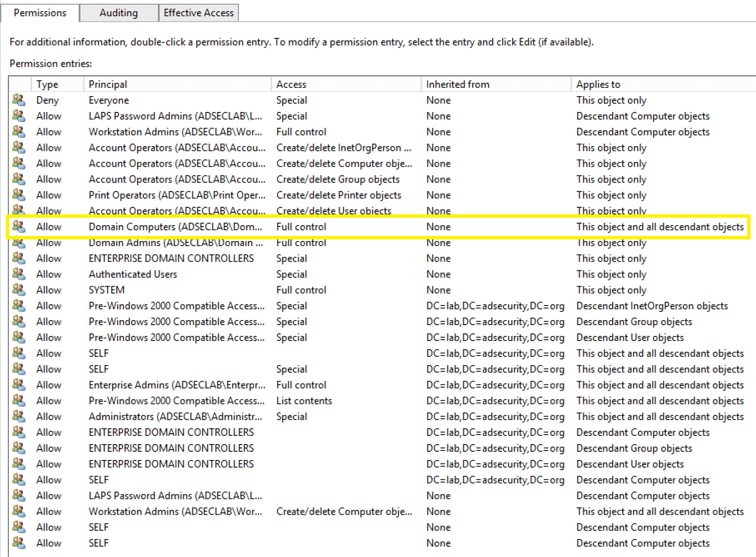The height and width of the screenshot is (557, 756).
Task: Select the Create/delete Group objects permission entry
Action: (337, 180)
